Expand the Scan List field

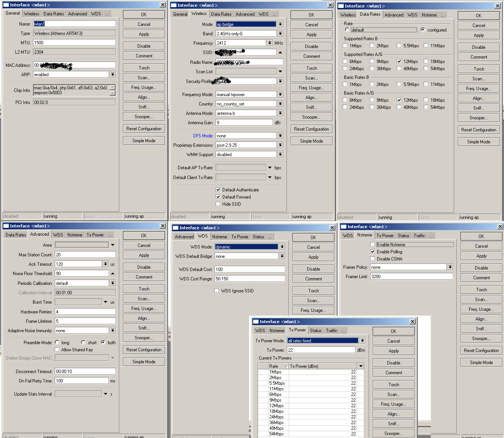click(280, 71)
